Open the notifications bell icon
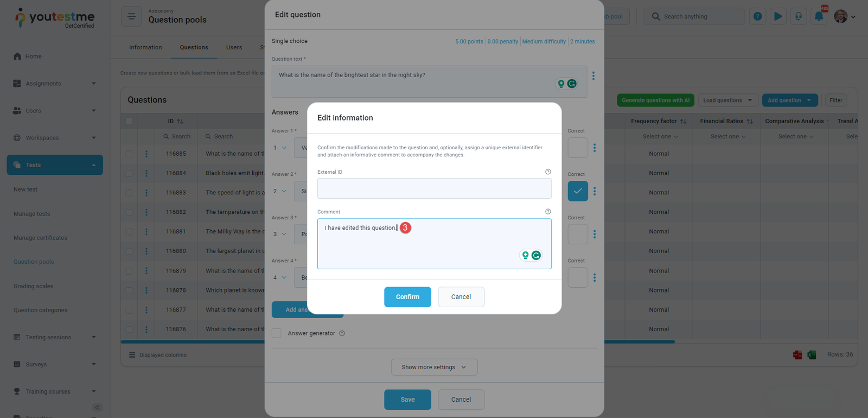 [x=819, y=16]
